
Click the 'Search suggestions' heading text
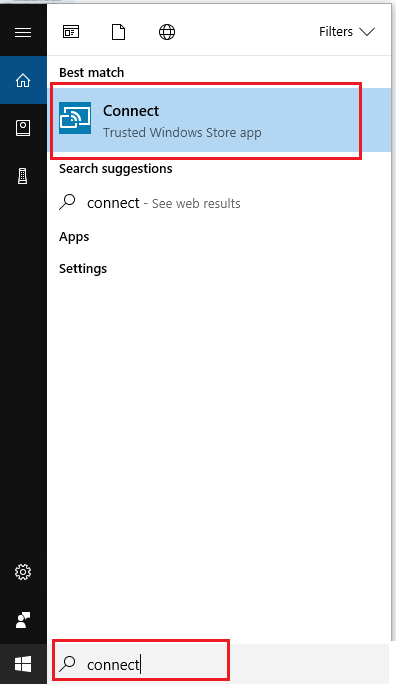tap(116, 169)
